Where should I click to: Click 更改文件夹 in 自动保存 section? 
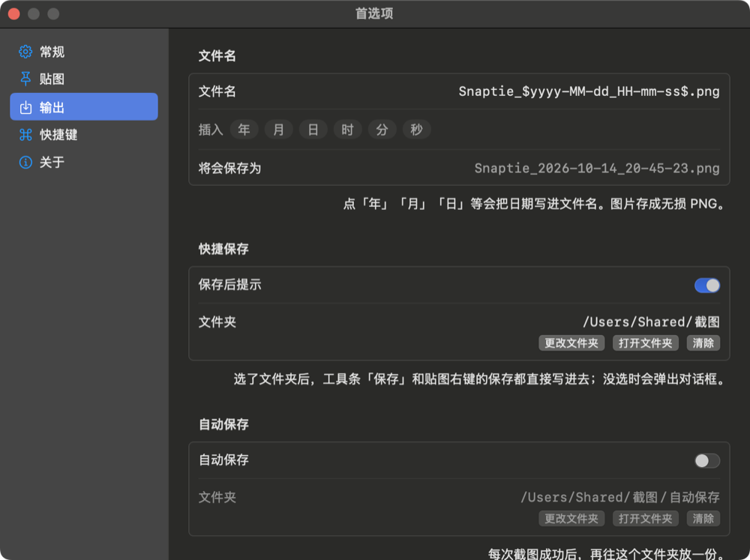tap(571, 519)
